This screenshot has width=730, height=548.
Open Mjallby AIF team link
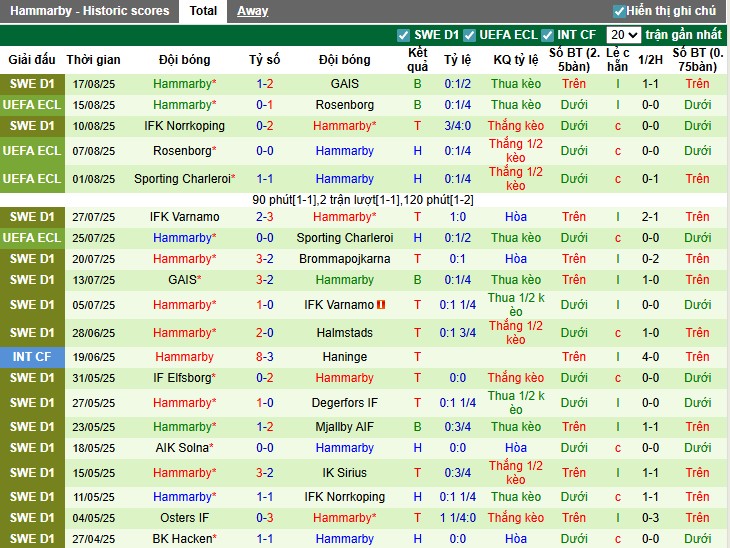(x=345, y=427)
